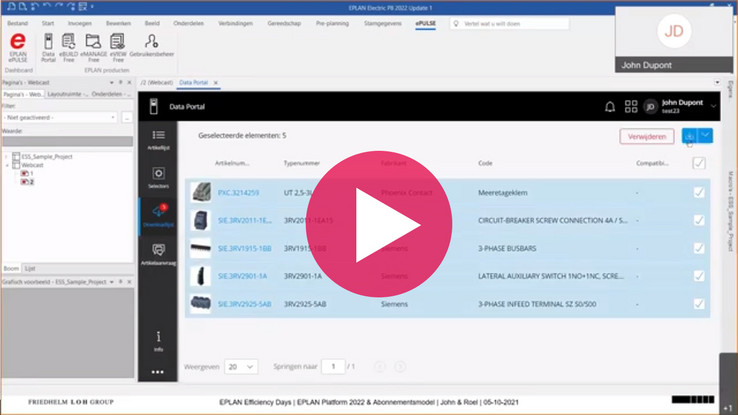This screenshot has height=415, width=738.
Task: Switch to the Stamgegevens ribbon tab
Action: (383, 23)
